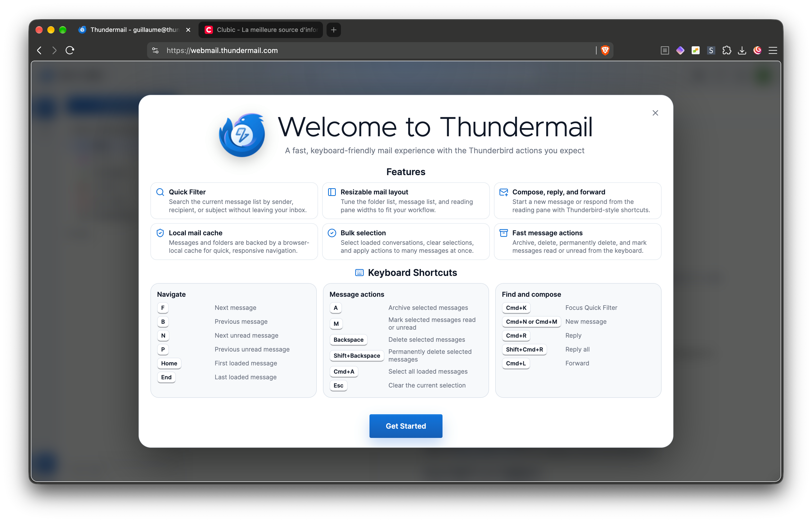The width and height of the screenshot is (812, 522).
Task: Click the Bulk selection checkmark icon
Action: coord(332,233)
